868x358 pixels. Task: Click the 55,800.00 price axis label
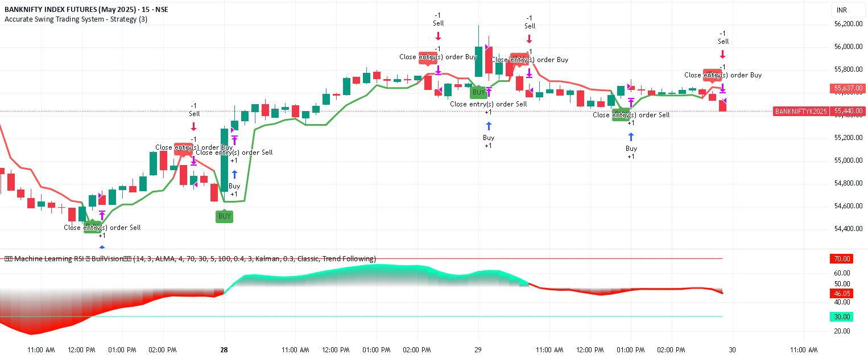pos(849,69)
